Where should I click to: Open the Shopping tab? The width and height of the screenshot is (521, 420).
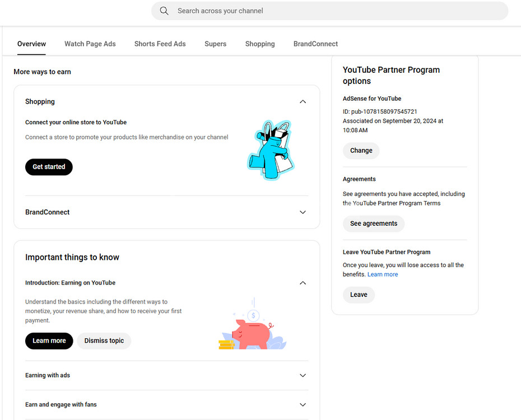260,44
